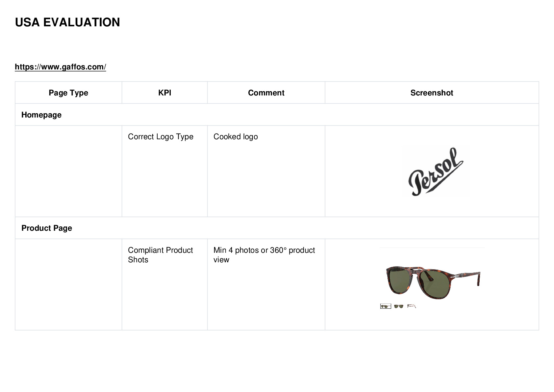The height and width of the screenshot is (392, 554).
Task: Click empty Page Type cell under Homepage
Action: point(68,171)
